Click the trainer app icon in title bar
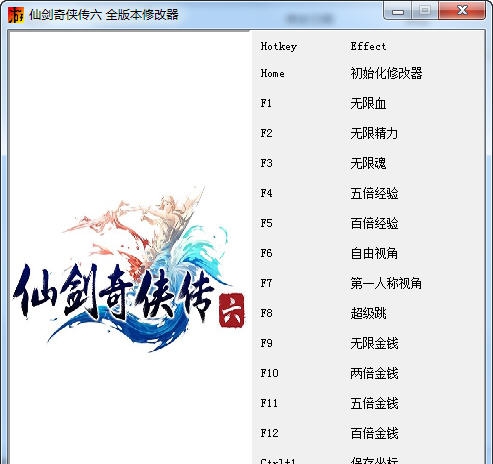 click(x=16, y=15)
